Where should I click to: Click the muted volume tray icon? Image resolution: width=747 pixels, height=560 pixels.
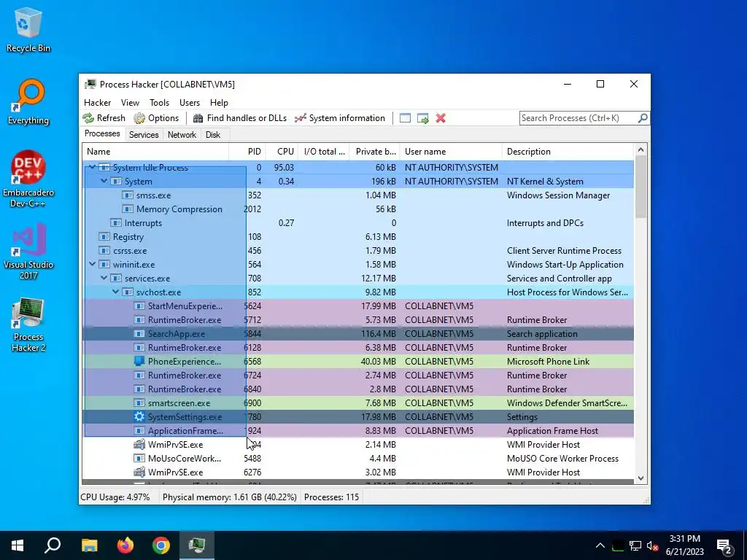coord(653,545)
